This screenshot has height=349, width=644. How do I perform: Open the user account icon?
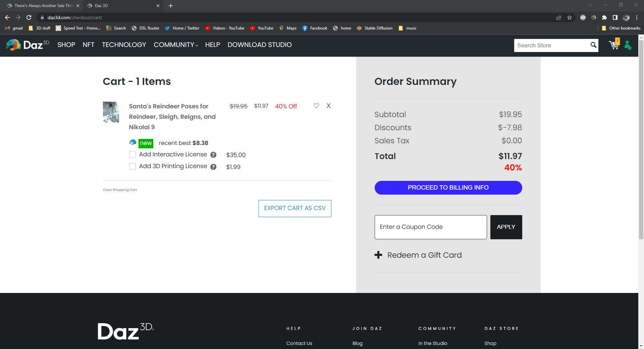[628, 45]
